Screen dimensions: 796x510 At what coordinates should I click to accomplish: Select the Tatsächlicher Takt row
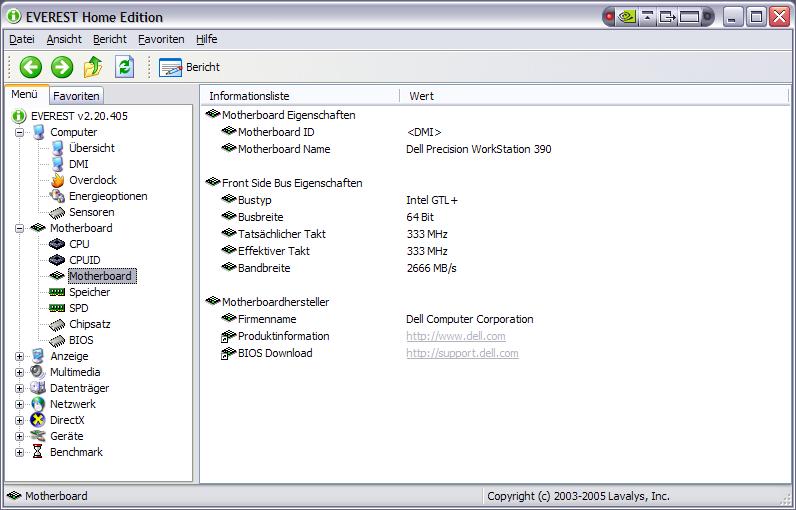pyautogui.click(x=335, y=234)
